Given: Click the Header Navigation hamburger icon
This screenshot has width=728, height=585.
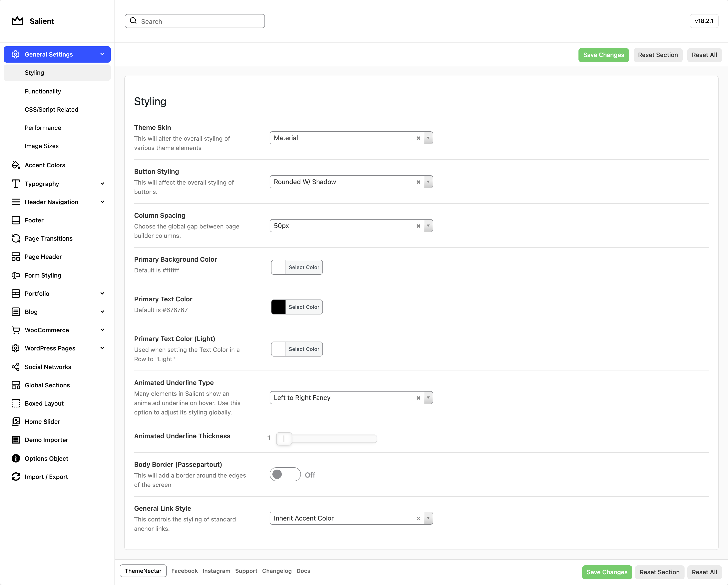Looking at the screenshot, I should click(x=15, y=202).
